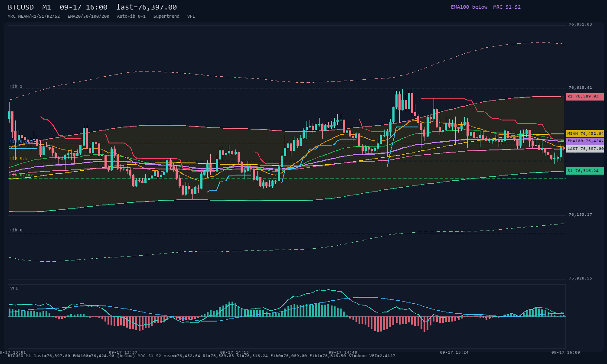
Task: Click the VFI panel title
Action: point(14,288)
